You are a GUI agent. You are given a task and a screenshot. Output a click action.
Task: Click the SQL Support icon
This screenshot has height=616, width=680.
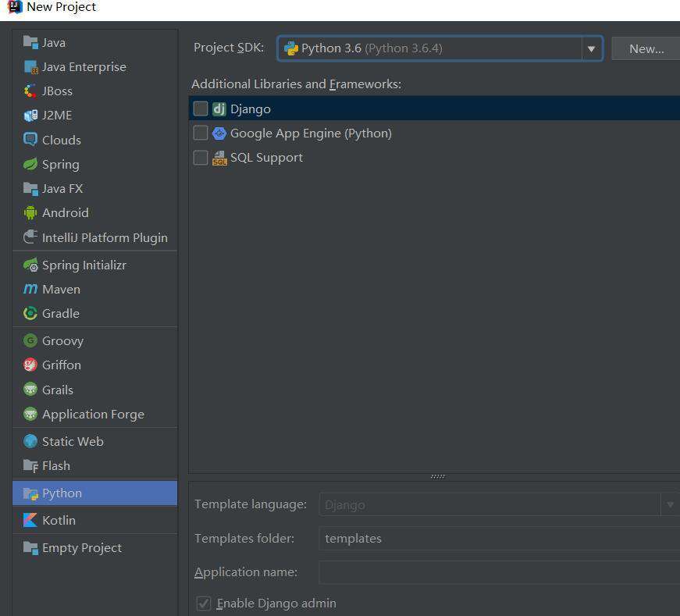[x=219, y=158]
